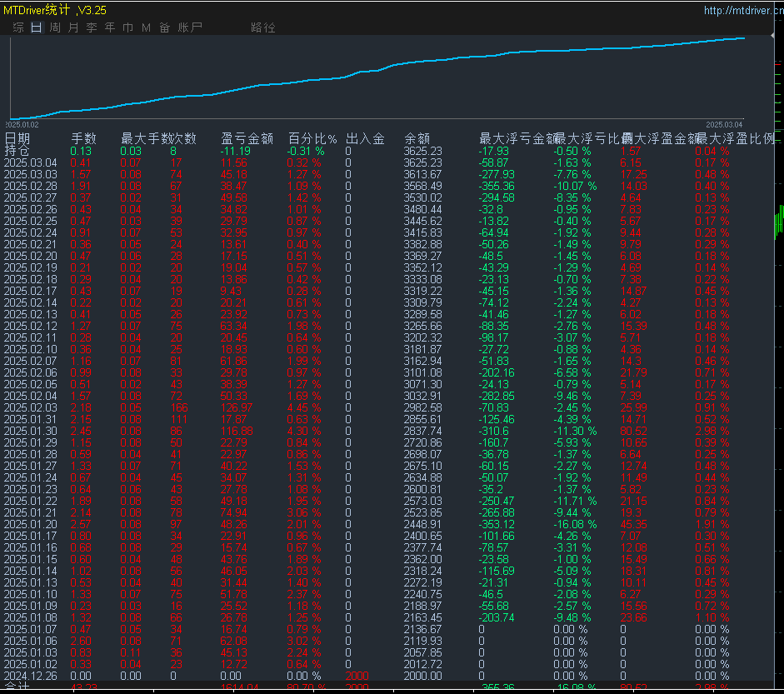The height and width of the screenshot is (694, 784).
Task: Click the 最大浮盈比例 column header
Action: tap(735, 138)
